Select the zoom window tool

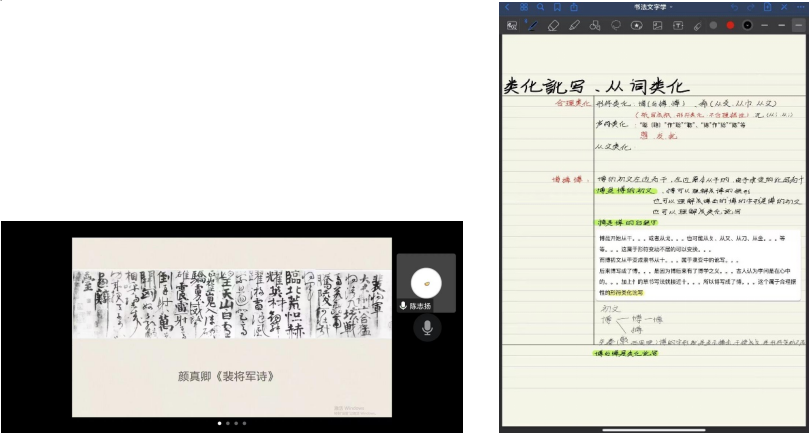tap(512, 25)
